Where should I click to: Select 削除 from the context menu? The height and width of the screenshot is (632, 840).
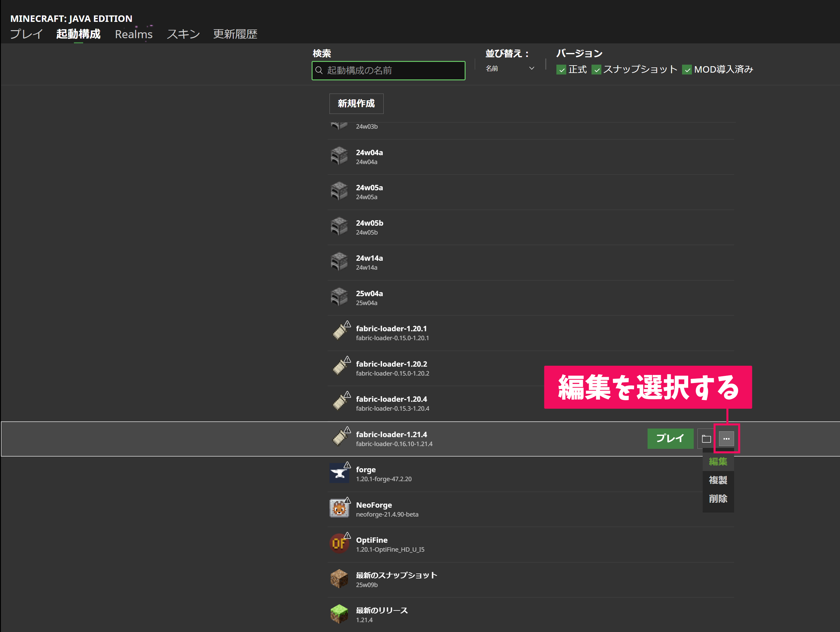click(x=718, y=499)
